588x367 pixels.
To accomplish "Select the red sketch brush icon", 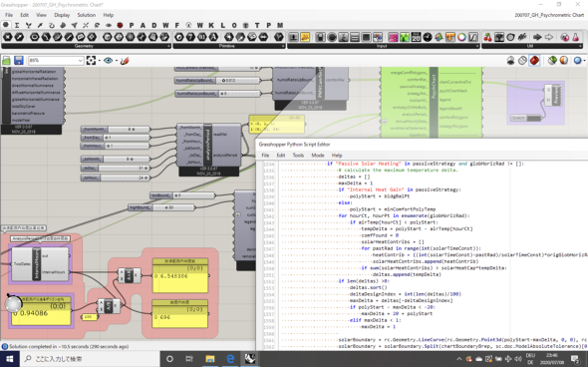I will coord(125,61).
